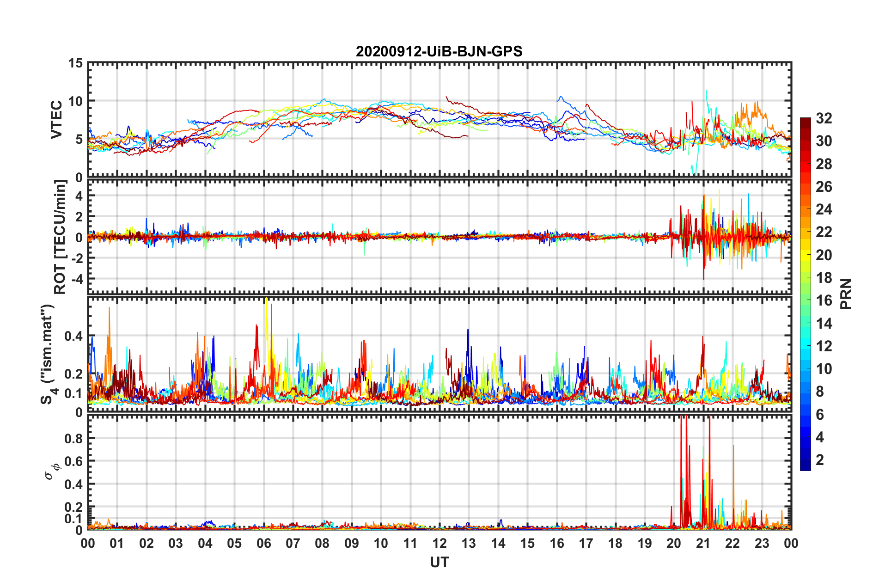This screenshot has height=588, width=879.
Task: Click the colorbar tick label 24
Action: (x=824, y=209)
